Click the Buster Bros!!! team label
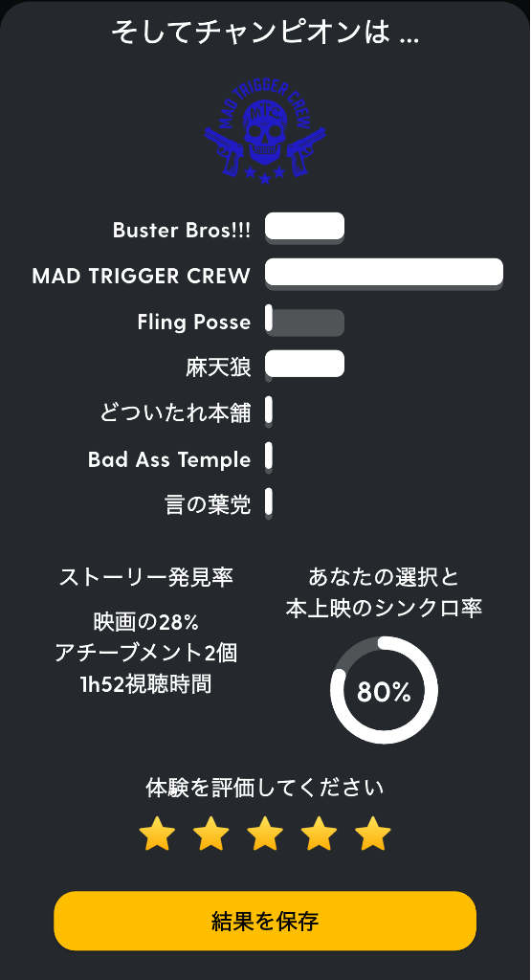 (182, 230)
